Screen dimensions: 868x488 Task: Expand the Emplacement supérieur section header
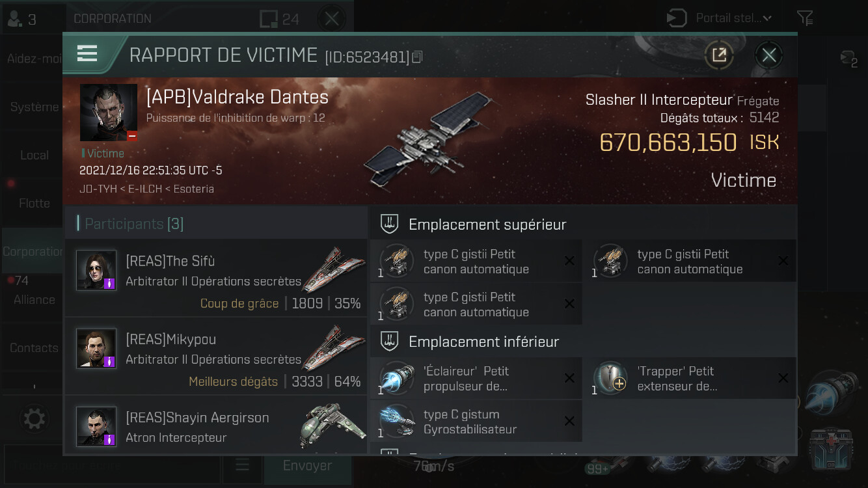point(584,224)
